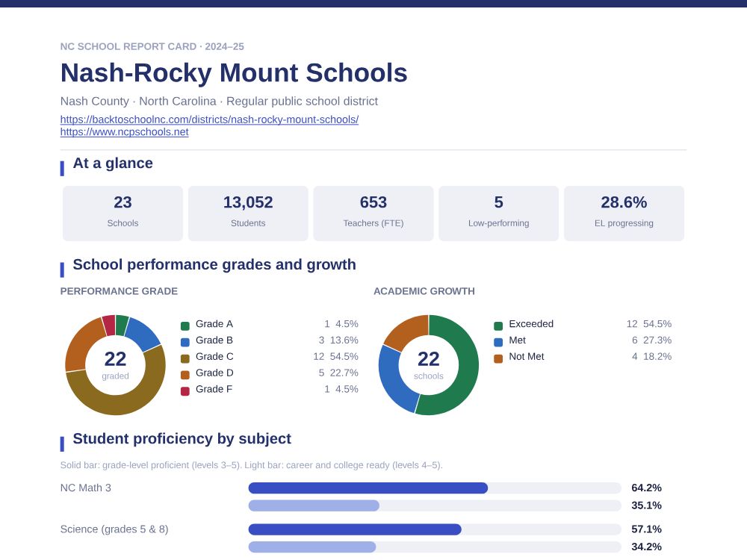
Task: Click the PERFORMANCE GRADE label
Action: (119, 291)
